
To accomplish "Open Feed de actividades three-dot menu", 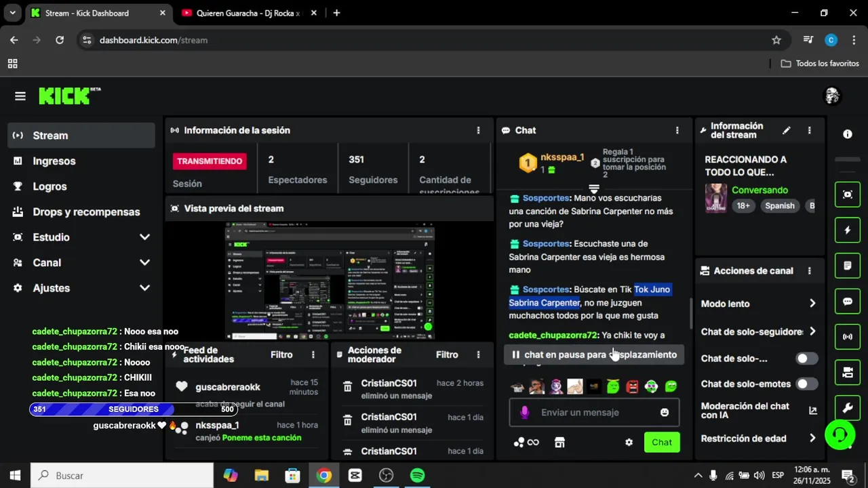I will pyautogui.click(x=313, y=354).
